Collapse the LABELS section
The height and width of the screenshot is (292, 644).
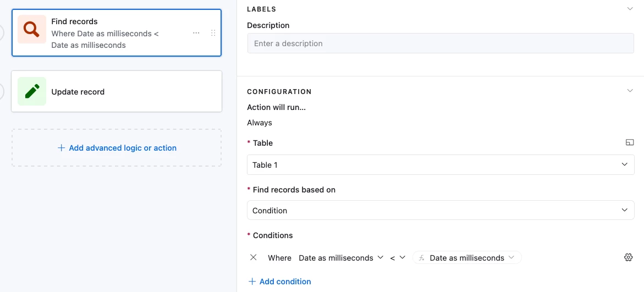tap(630, 9)
